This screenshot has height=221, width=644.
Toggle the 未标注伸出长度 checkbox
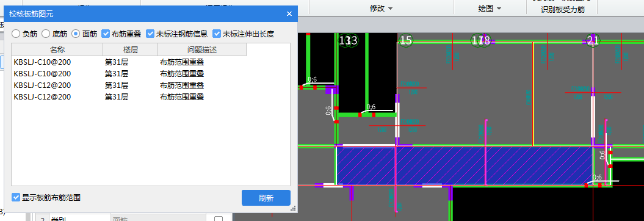coord(217,34)
